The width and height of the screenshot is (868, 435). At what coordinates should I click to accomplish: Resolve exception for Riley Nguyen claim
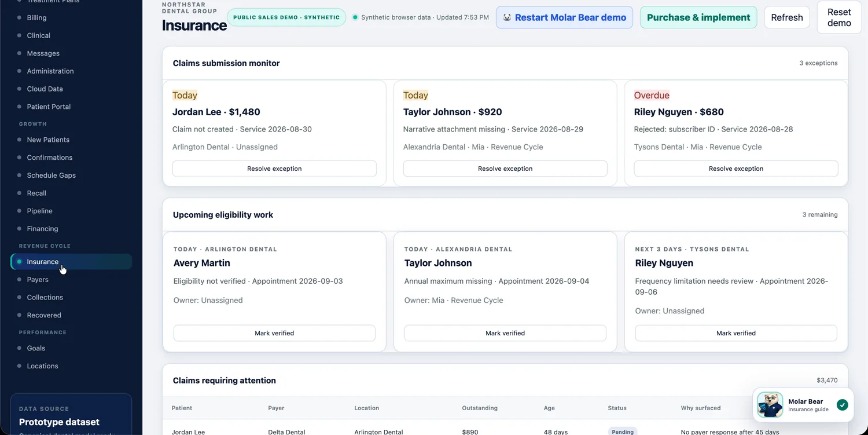736,169
